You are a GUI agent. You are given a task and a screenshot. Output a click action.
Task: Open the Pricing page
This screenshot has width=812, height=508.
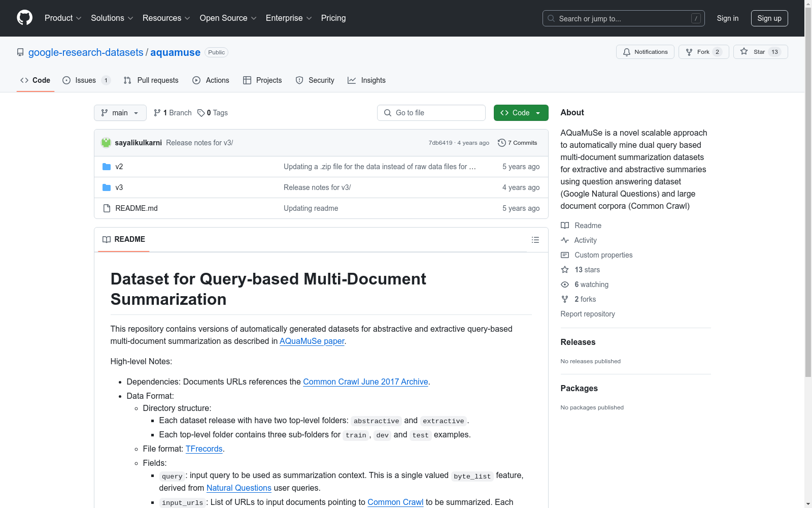(x=333, y=18)
